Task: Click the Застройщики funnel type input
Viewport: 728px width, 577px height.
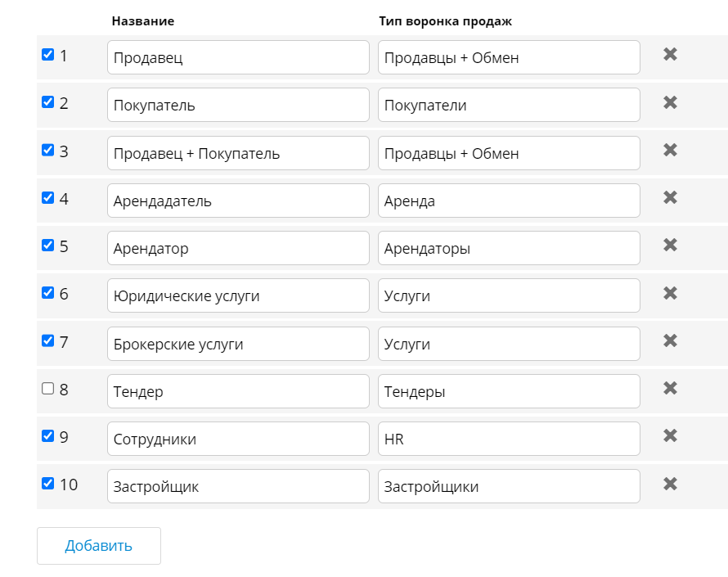Action: point(509,486)
